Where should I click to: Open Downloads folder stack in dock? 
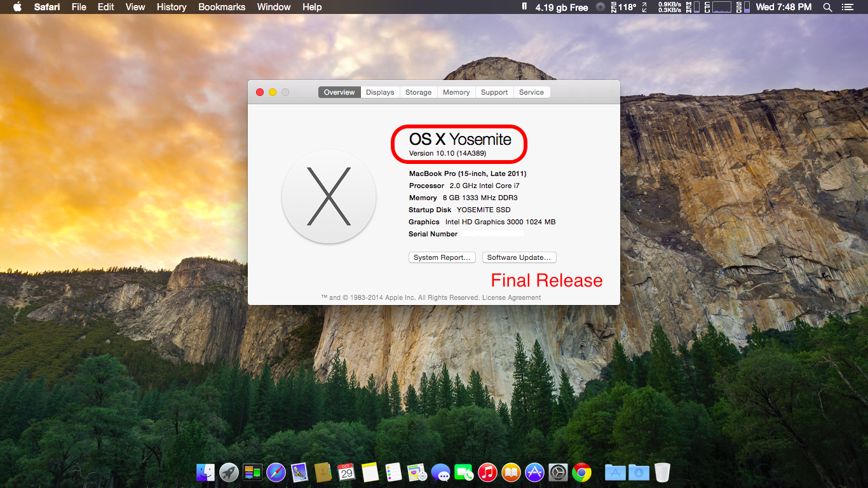[639, 472]
